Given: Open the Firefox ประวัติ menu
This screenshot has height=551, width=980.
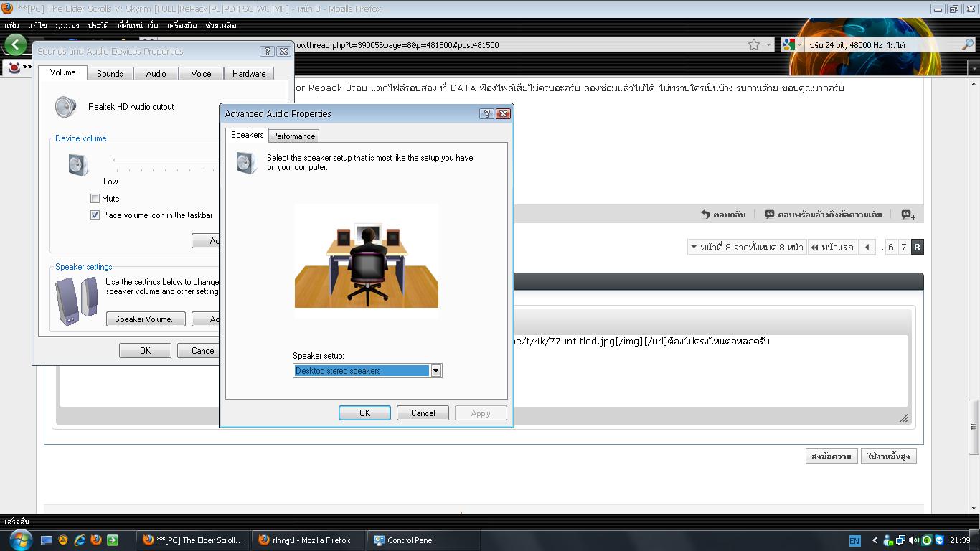Looking at the screenshot, I should click(98, 25).
